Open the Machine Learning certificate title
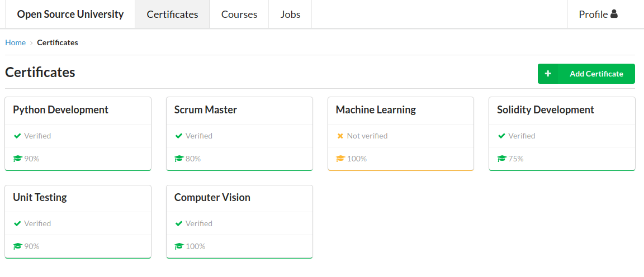Image resolution: width=644 pixels, height=277 pixels. [x=376, y=110]
